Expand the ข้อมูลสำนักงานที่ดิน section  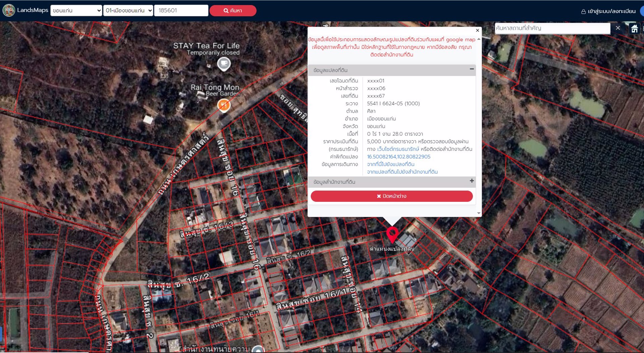(472, 181)
